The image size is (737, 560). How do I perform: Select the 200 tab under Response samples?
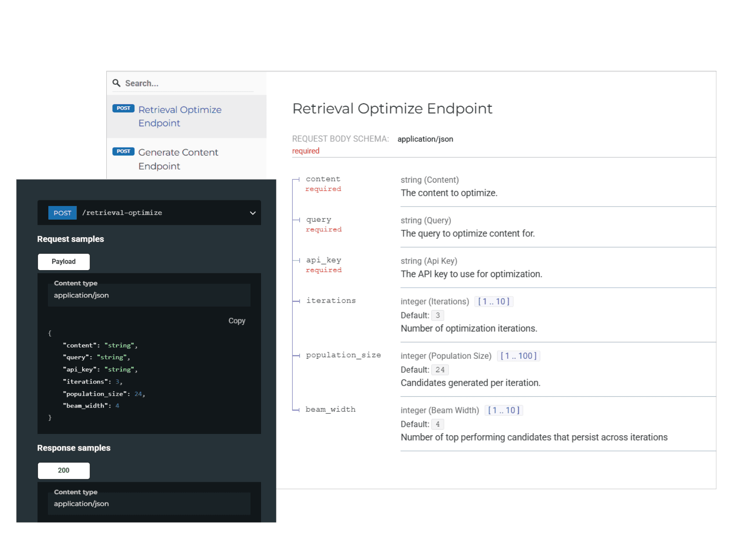pyautogui.click(x=64, y=470)
